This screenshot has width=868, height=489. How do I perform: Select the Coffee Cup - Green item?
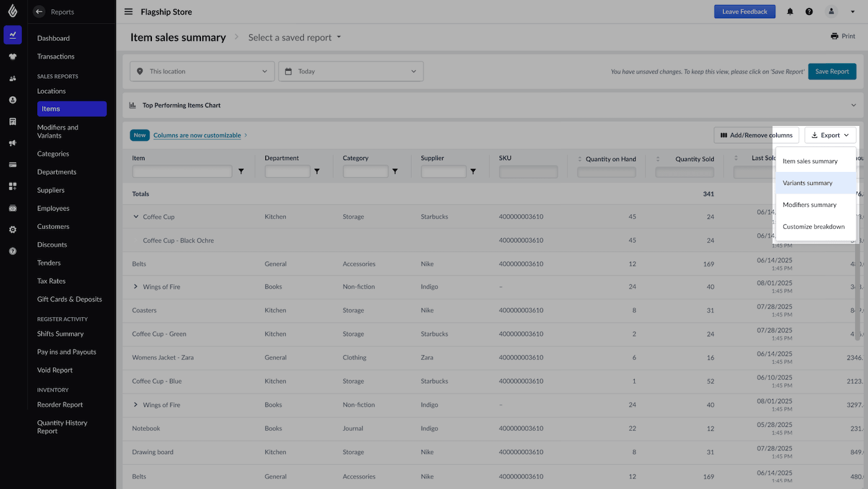159,334
